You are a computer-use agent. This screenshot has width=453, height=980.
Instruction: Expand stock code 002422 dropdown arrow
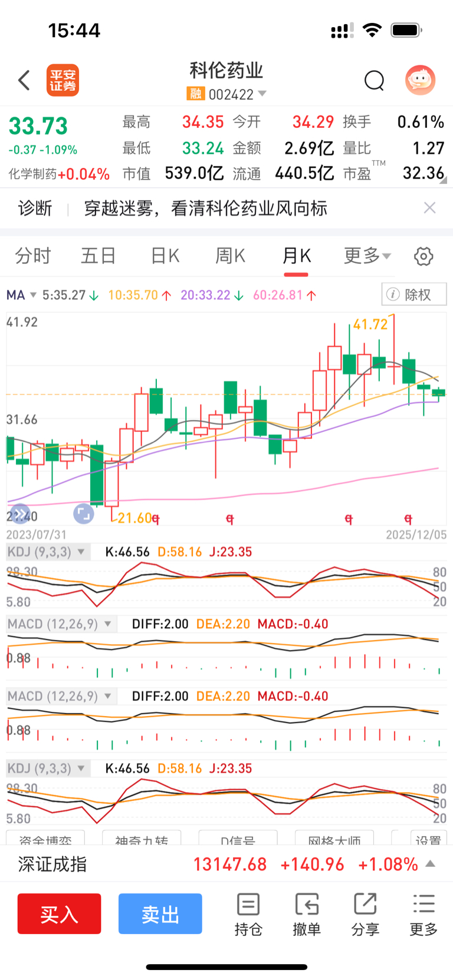[262, 94]
